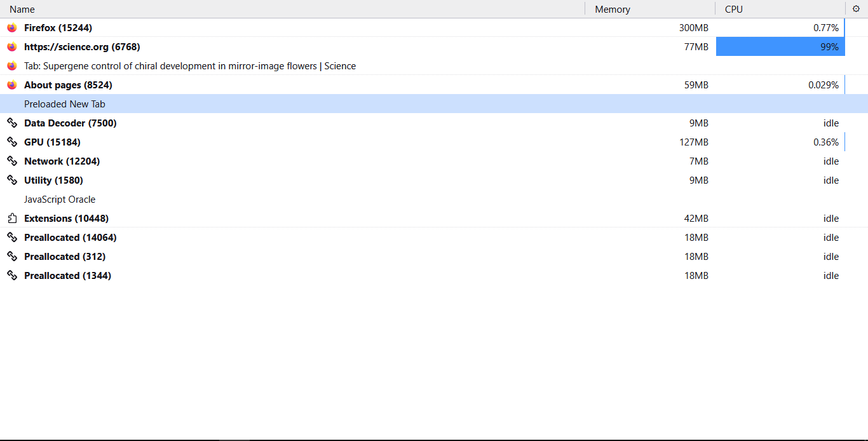The height and width of the screenshot is (441, 868).
Task: Click the 300MB memory value for Firefox
Action: point(694,28)
